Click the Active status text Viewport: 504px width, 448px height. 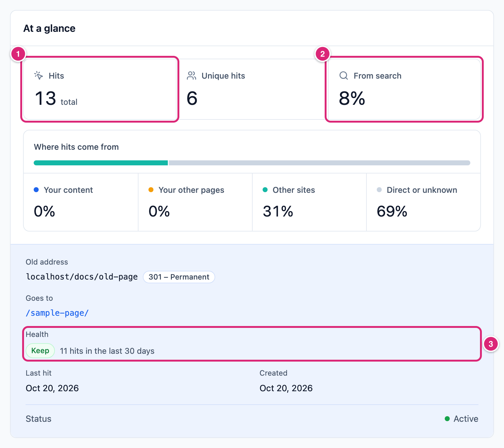tap(466, 419)
